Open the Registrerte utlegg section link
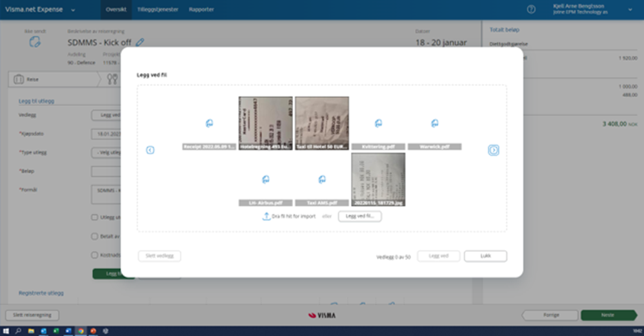Image resolution: width=644 pixels, height=336 pixels. [41, 293]
